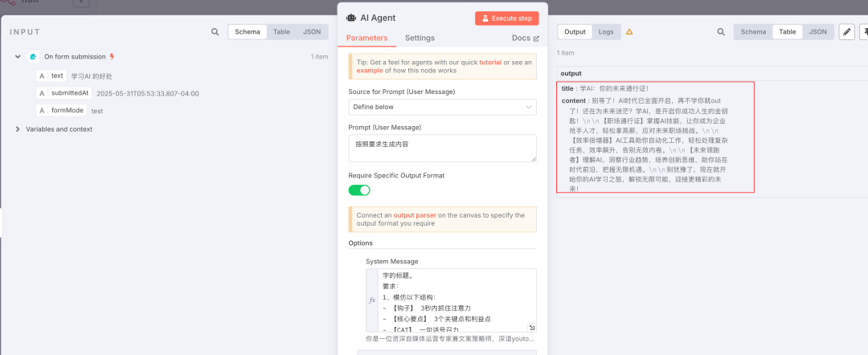Open expression editor expand icon
This screenshot has width=868, height=355.
(532, 328)
